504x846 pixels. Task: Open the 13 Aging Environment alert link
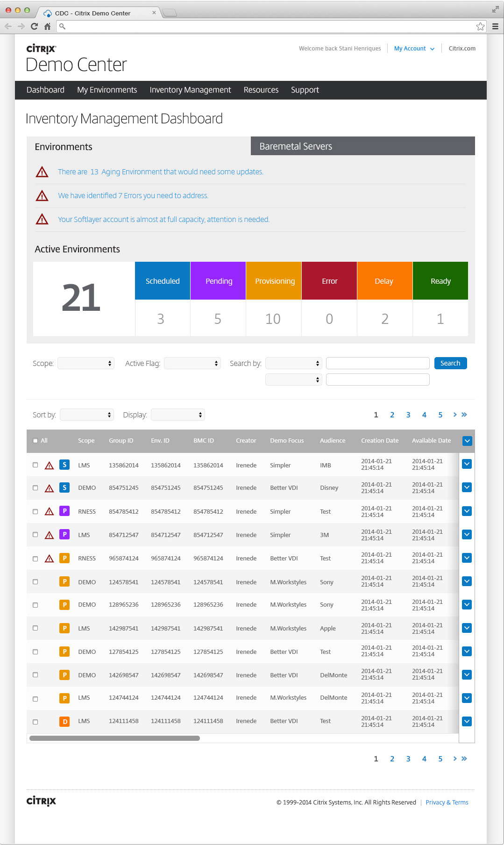pos(161,172)
